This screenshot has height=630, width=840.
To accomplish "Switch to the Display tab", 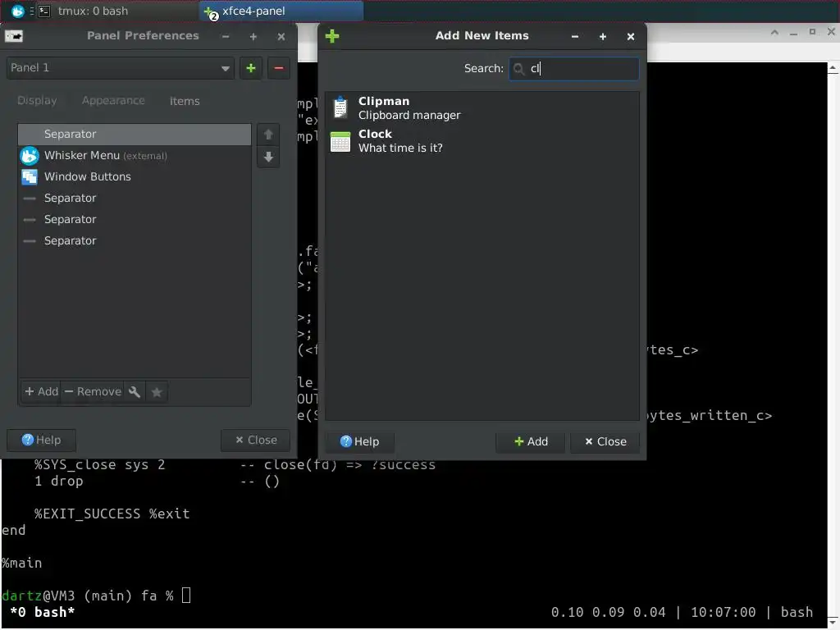I will click(37, 101).
